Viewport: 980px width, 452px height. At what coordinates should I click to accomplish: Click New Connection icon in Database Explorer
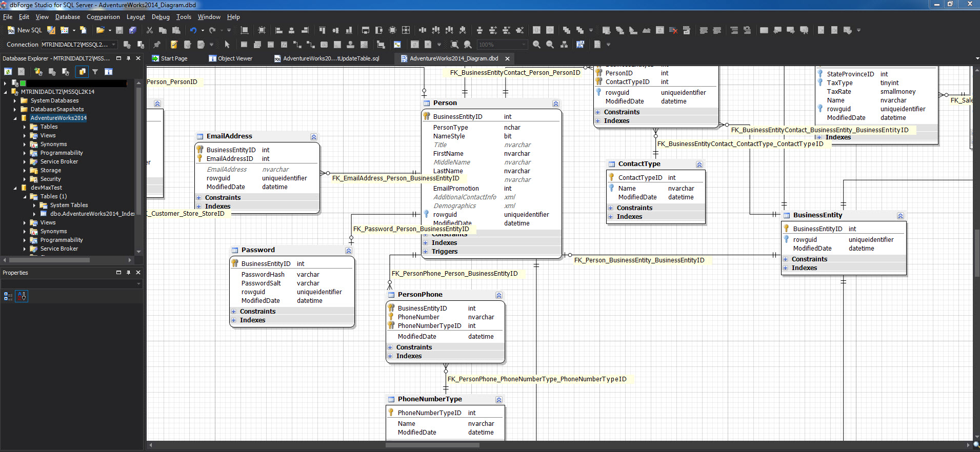(38, 72)
